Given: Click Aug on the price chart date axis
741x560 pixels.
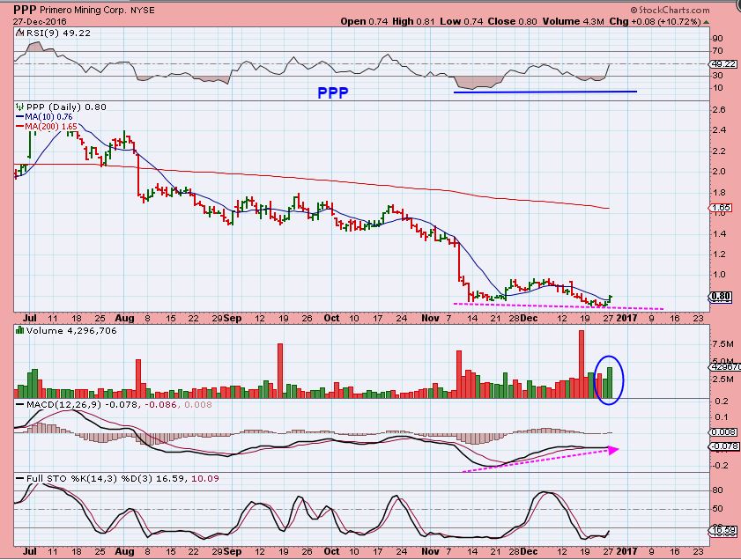Looking at the screenshot, I should tap(125, 318).
